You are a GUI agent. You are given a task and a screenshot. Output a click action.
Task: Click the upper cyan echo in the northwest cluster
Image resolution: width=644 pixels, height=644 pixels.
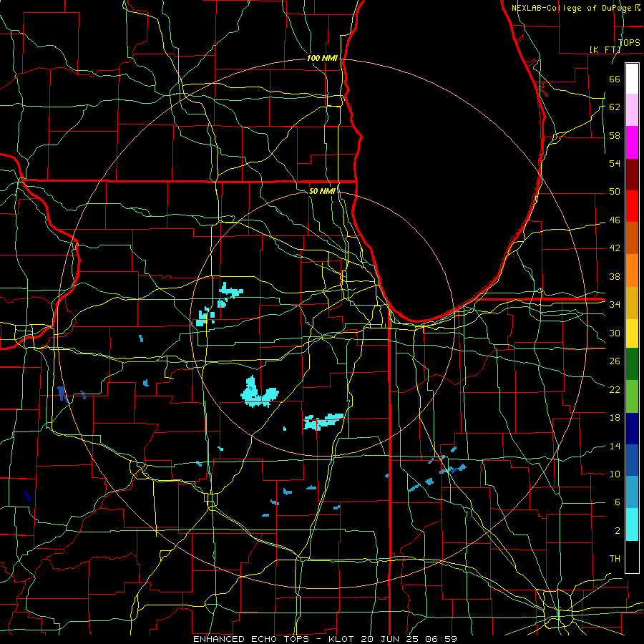232,290
